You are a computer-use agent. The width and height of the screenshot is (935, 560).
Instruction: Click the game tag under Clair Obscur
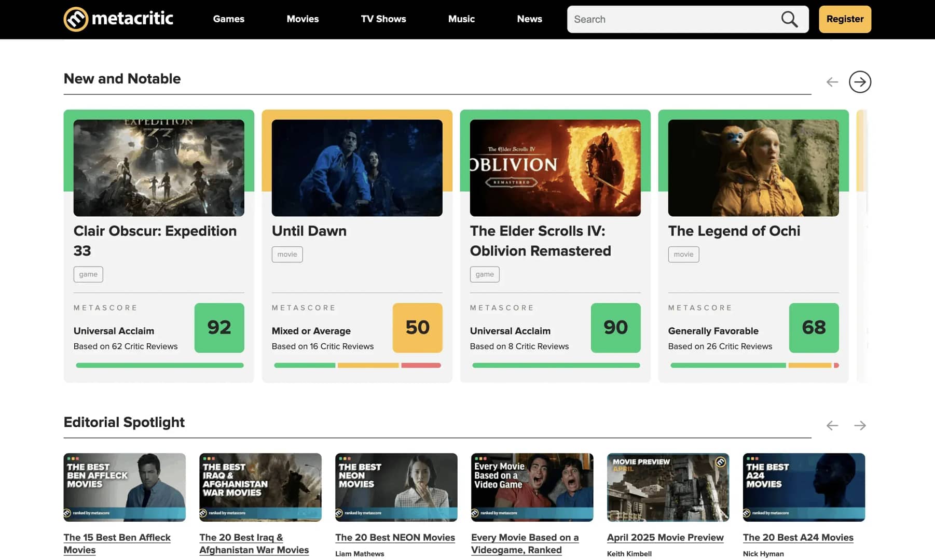pos(88,274)
